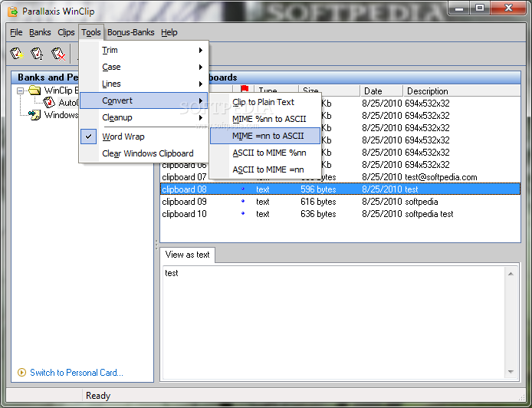Click the 636 bytes size cell
This screenshot has width=532, height=408.
coord(318,214)
